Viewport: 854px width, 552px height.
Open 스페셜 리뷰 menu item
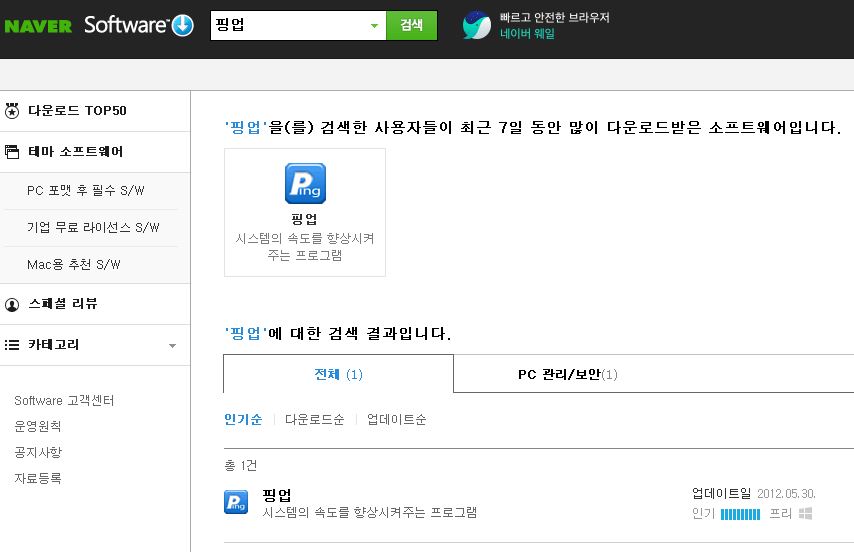(63, 304)
